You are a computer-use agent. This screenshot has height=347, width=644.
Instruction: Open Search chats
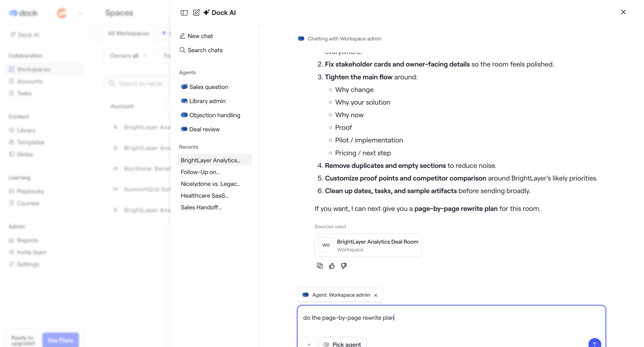pyautogui.click(x=201, y=50)
